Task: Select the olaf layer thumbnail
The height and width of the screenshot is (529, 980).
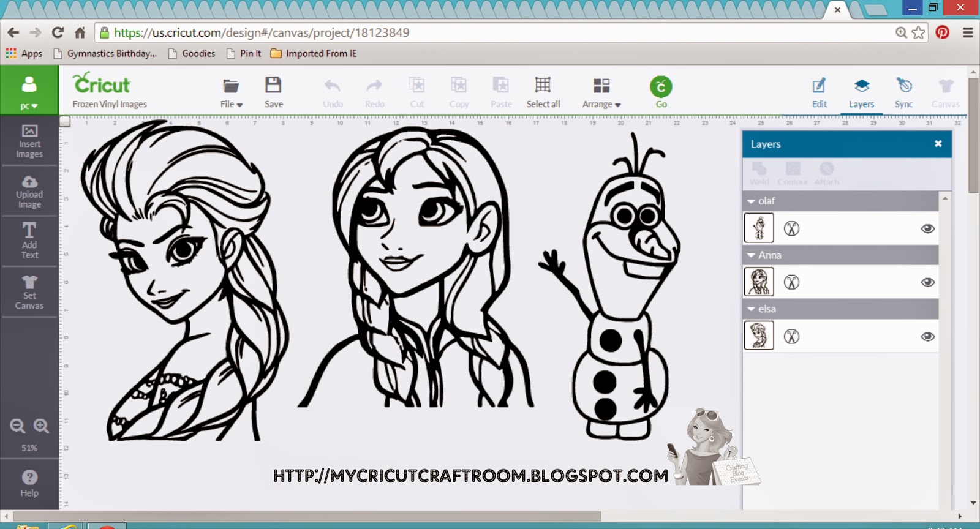Action: (x=759, y=228)
